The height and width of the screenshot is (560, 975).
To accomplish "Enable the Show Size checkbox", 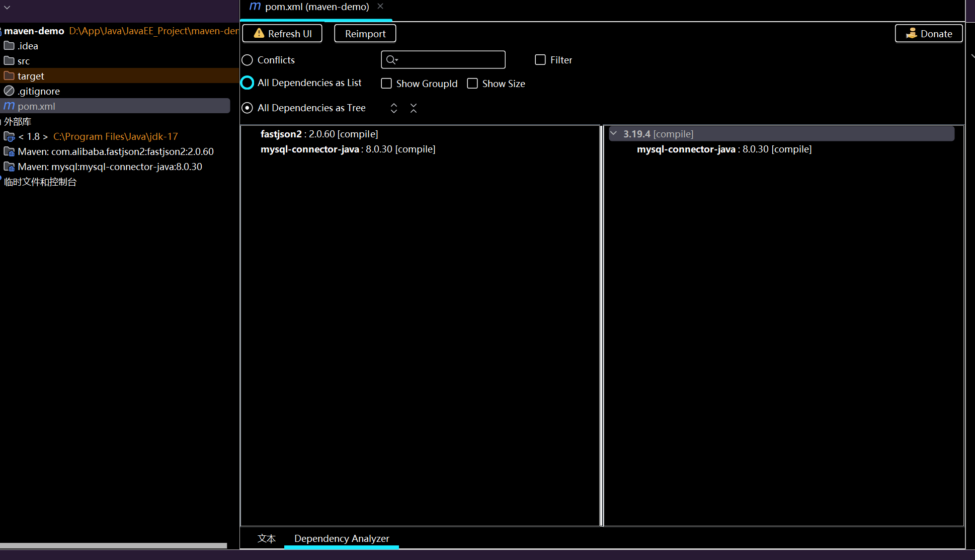I will pyautogui.click(x=472, y=84).
